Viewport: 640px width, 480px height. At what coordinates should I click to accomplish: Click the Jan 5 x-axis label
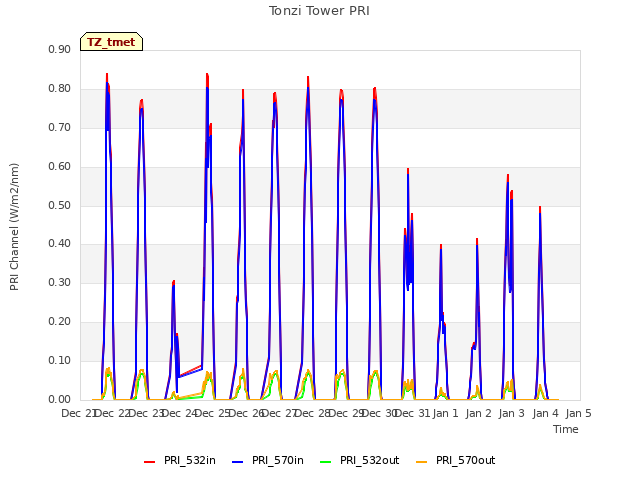(579, 413)
